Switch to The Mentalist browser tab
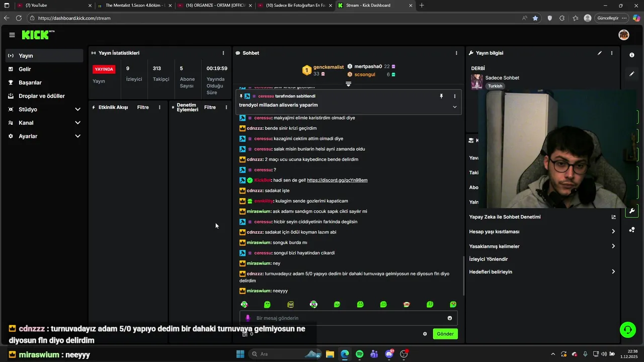 pos(135,6)
